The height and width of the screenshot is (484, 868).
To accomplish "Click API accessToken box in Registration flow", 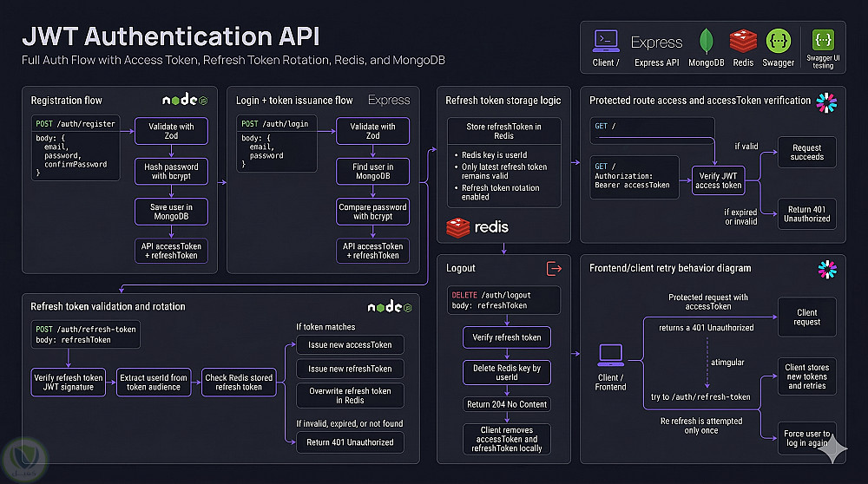I will coord(171,252).
